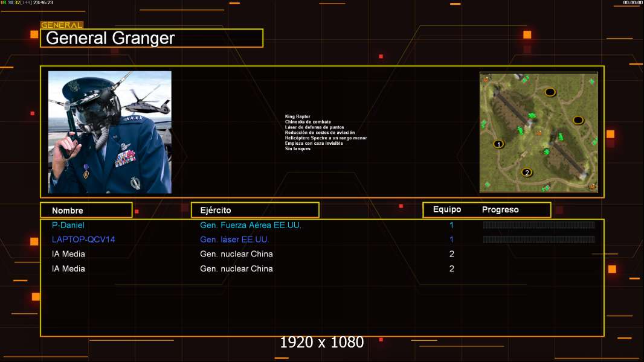Click Láser de defensa de puntos line
The image size is (644, 362).
tap(315, 127)
